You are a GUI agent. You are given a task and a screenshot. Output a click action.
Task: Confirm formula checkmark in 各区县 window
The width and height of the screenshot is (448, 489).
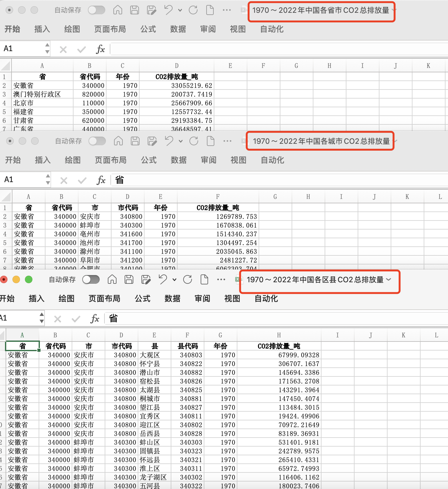(76, 319)
